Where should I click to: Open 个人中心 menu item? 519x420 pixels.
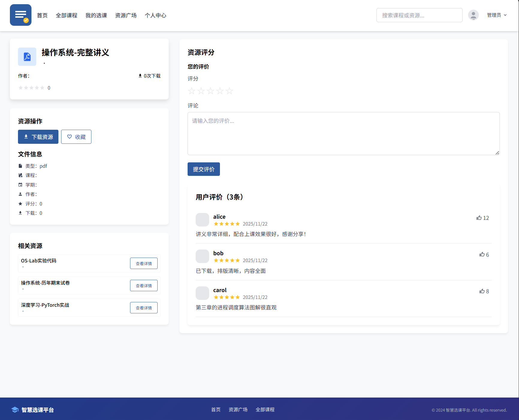point(156,15)
